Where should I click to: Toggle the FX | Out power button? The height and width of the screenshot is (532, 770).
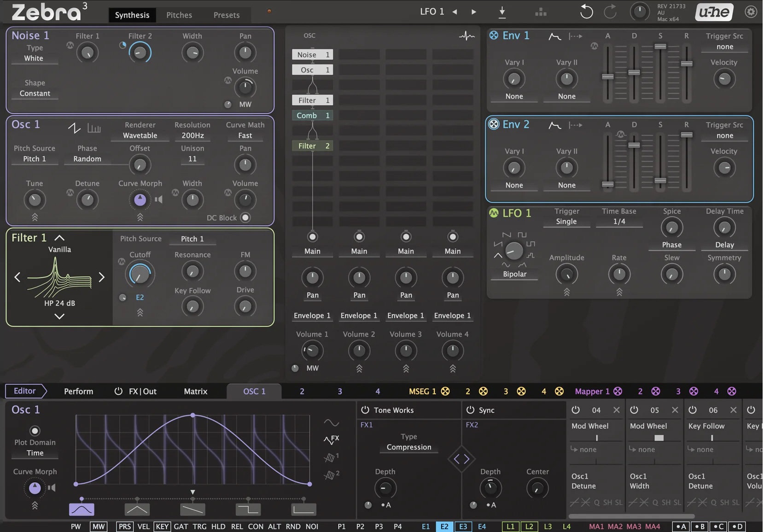point(118,391)
